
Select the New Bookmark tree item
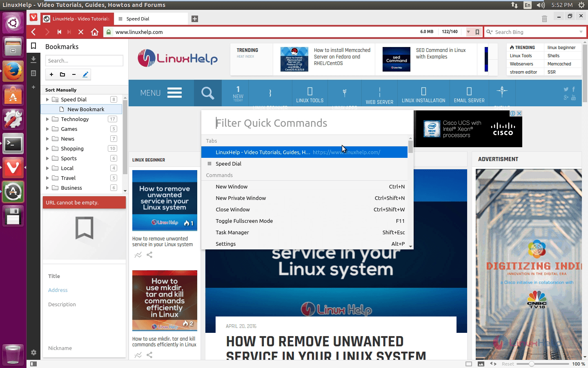(x=81, y=109)
